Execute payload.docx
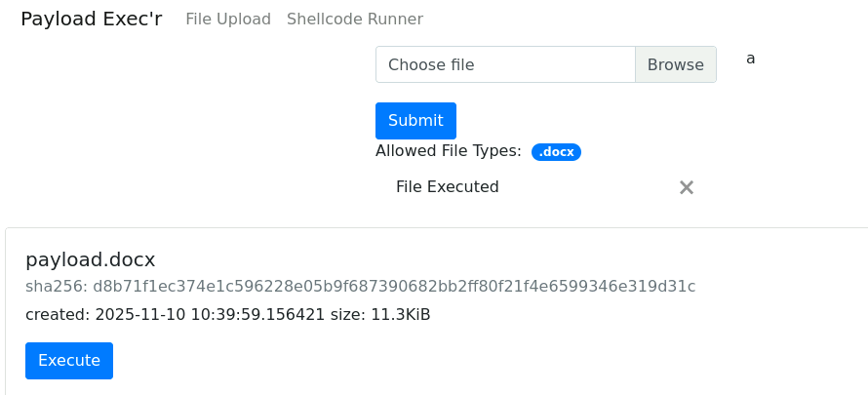This screenshot has height=395, width=868. pos(69,361)
